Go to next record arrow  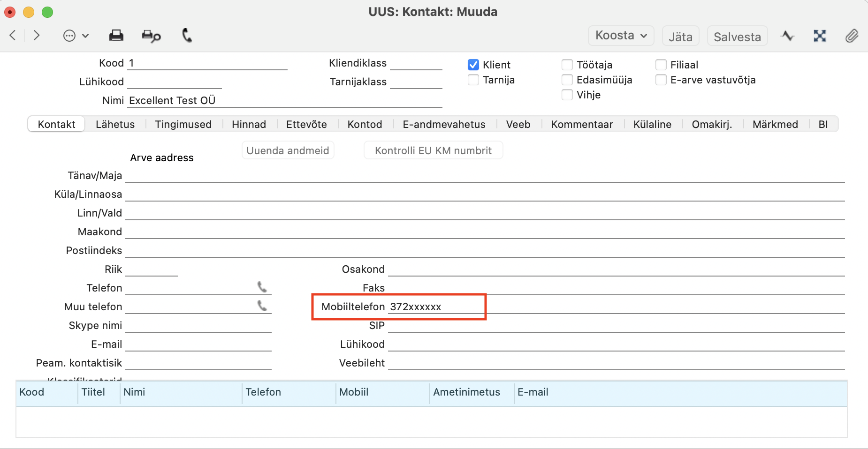(x=37, y=35)
